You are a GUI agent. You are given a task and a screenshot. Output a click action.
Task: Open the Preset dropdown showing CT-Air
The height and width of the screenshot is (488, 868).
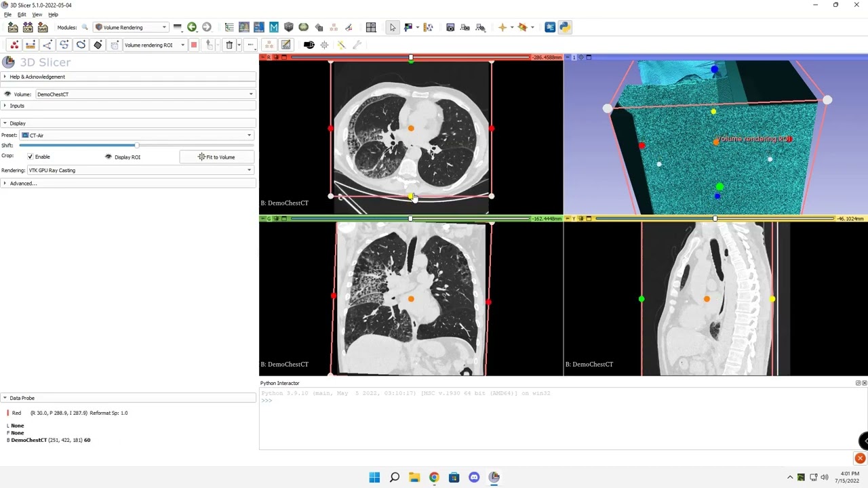pyautogui.click(x=136, y=135)
